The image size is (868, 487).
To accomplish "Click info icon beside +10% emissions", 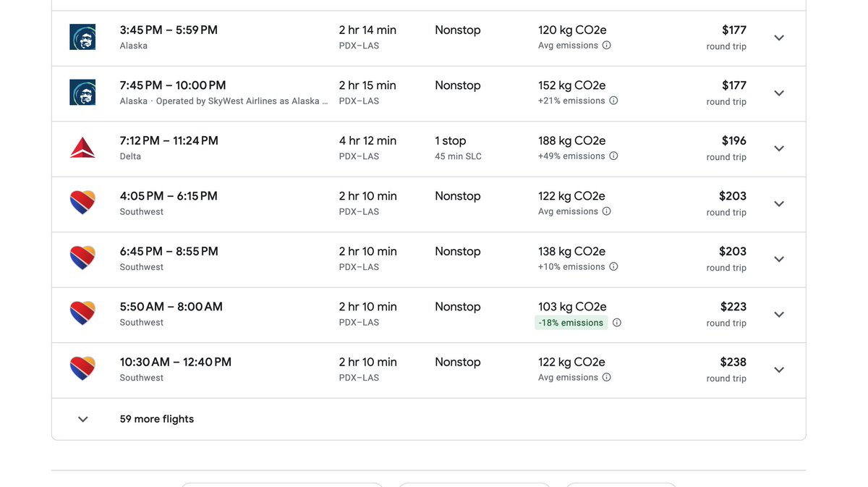I will [613, 267].
